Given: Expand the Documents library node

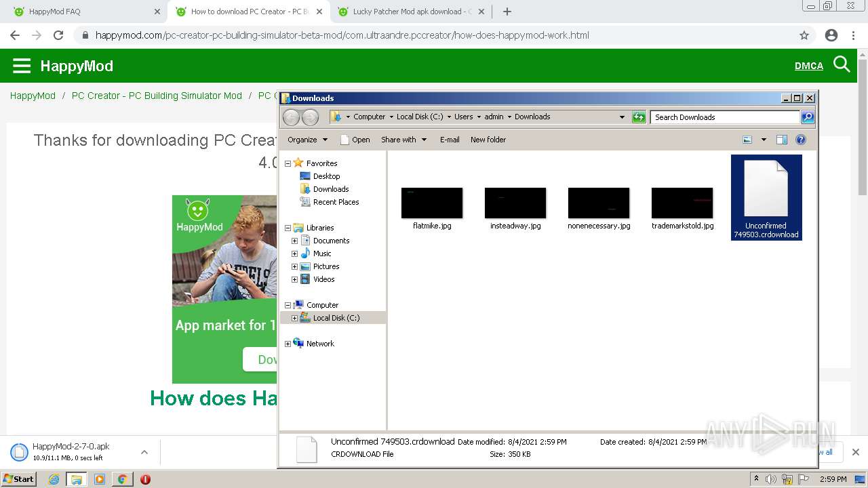Looking at the screenshot, I should 294,241.
